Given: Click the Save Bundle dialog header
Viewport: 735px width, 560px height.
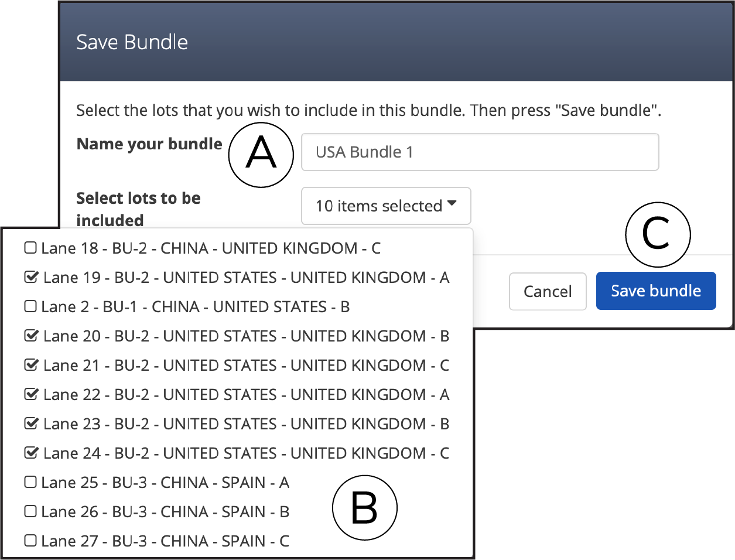Looking at the screenshot, I should pos(396,42).
